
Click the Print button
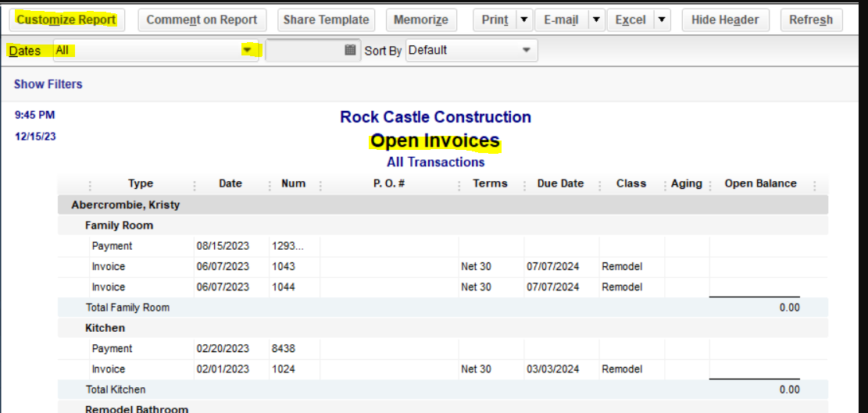(x=495, y=20)
